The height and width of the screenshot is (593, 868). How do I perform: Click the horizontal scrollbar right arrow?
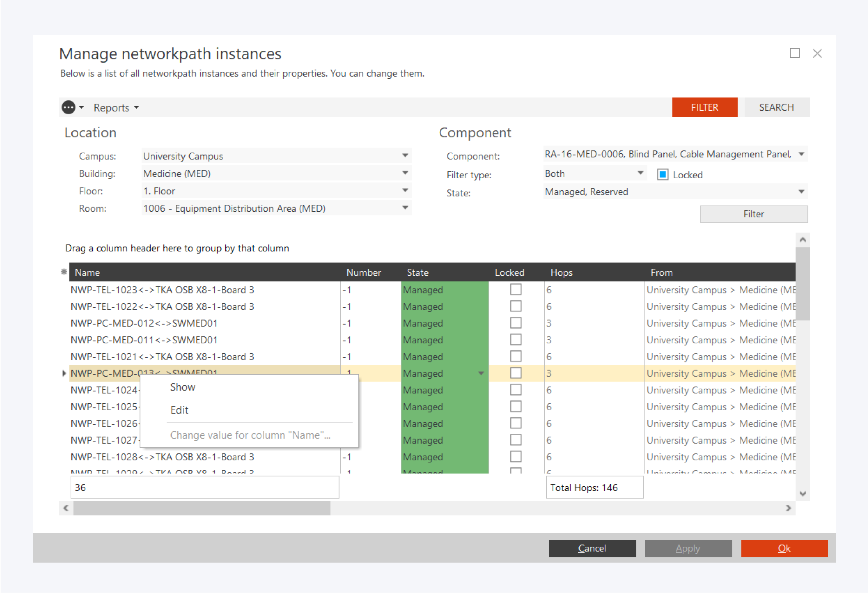[x=788, y=508]
